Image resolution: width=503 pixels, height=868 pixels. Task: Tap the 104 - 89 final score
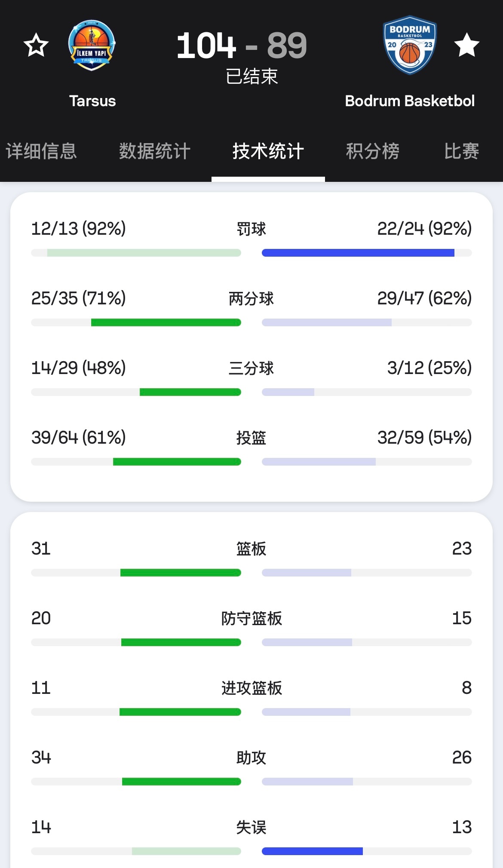(242, 46)
